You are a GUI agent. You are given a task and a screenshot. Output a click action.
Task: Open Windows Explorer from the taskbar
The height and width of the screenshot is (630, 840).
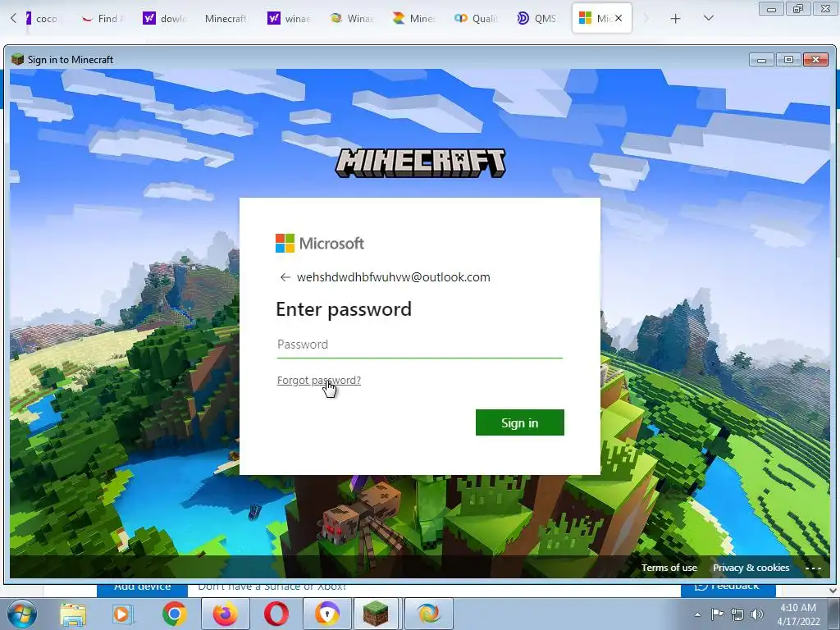click(x=73, y=614)
